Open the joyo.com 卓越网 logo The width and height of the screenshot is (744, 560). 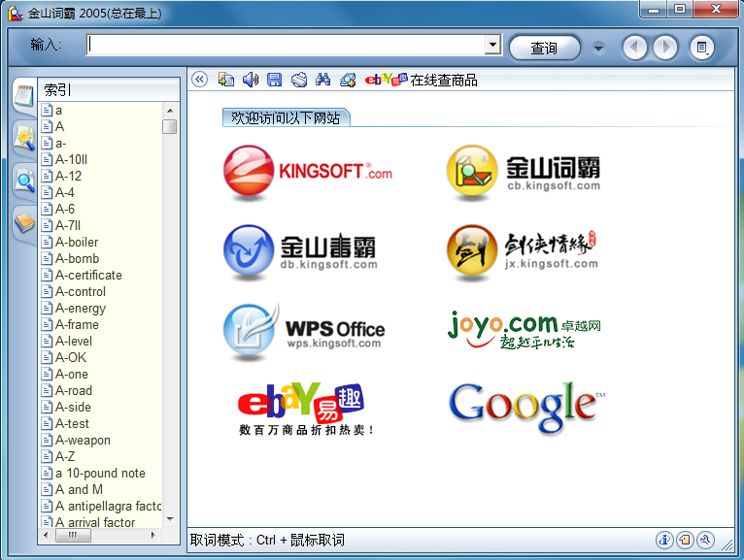524,330
